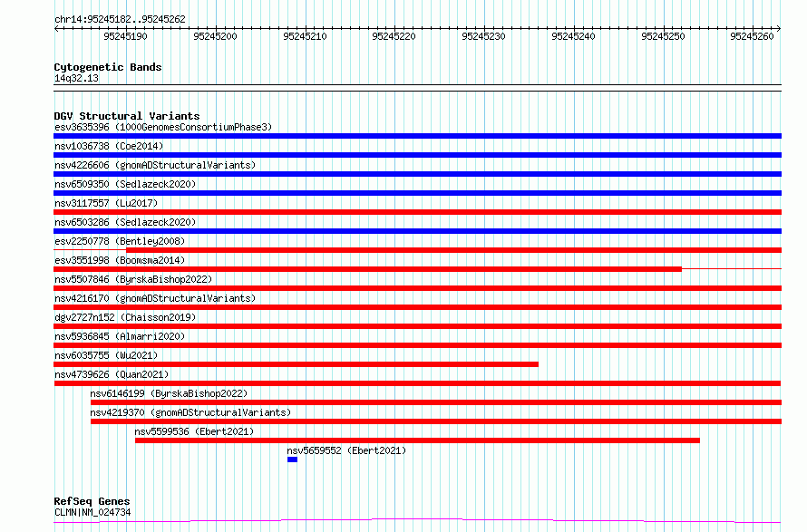Click the red bar under nsv6035755 (Wu2021)
This screenshot has width=807, height=532.
coord(296,364)
